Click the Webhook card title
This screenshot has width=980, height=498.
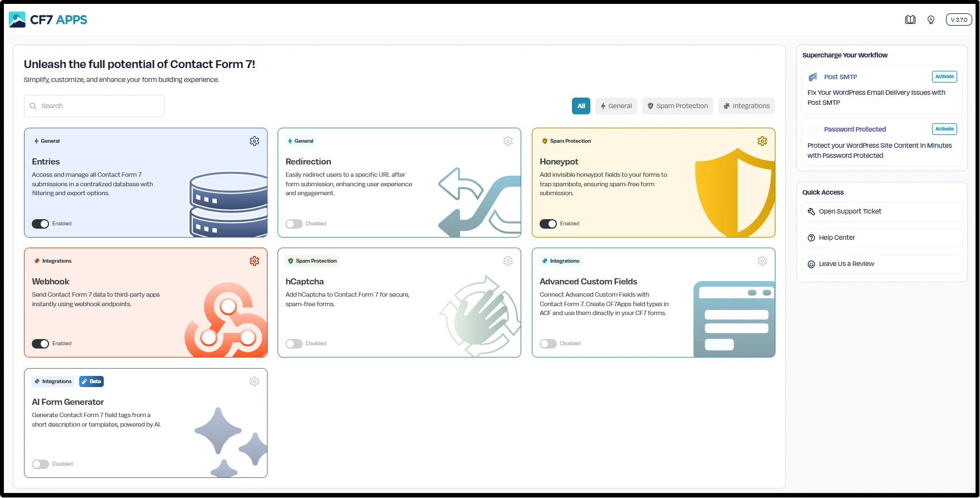[x=51, y=282]
